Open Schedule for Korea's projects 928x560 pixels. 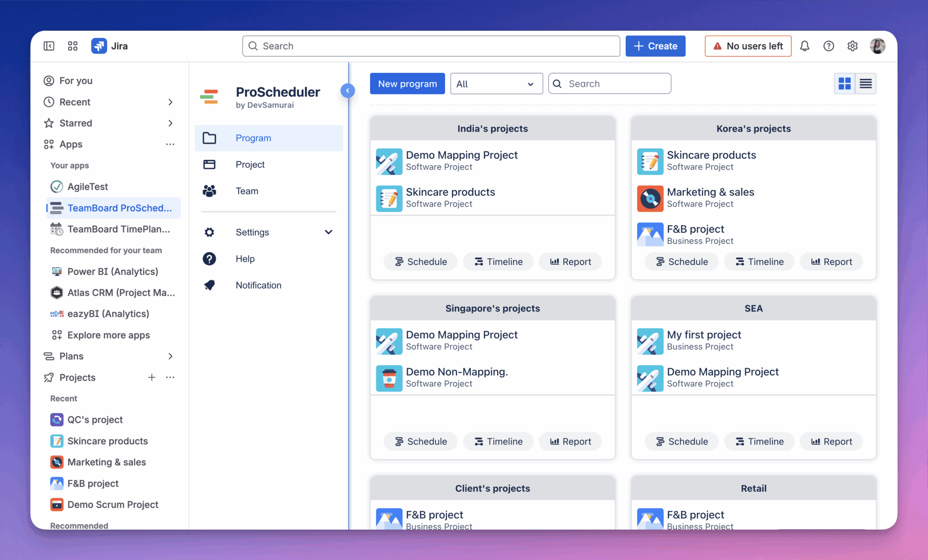(681, 261)
